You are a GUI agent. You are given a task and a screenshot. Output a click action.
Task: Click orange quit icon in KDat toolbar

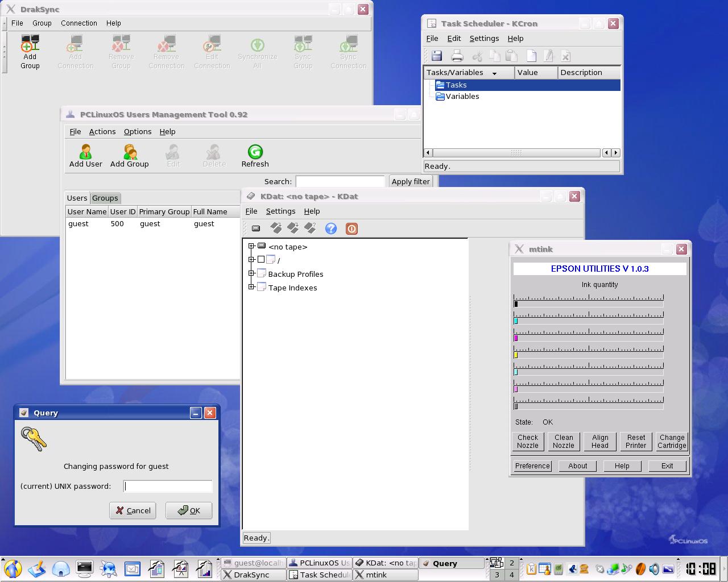[352, 228]
